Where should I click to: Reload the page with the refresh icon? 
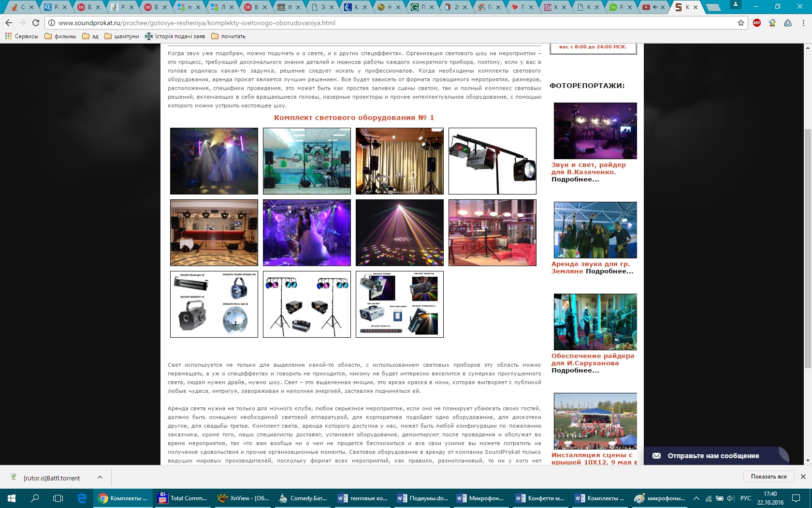(x=36, y=23)
